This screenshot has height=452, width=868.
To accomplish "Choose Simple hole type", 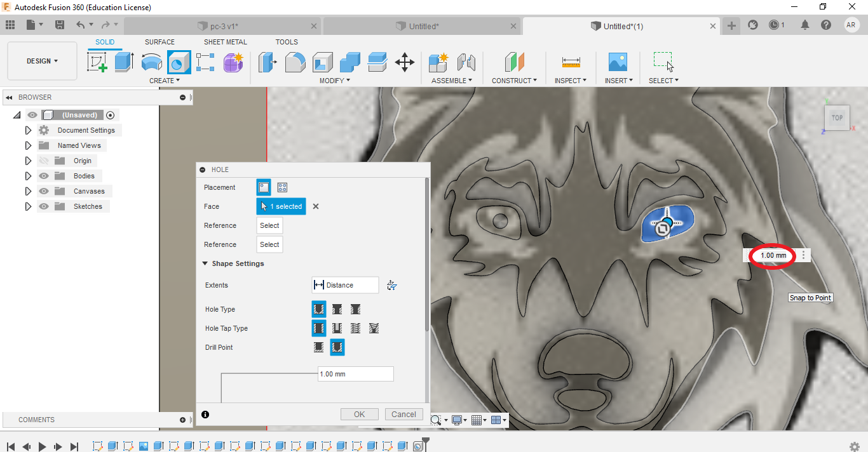I will point(319,309).
